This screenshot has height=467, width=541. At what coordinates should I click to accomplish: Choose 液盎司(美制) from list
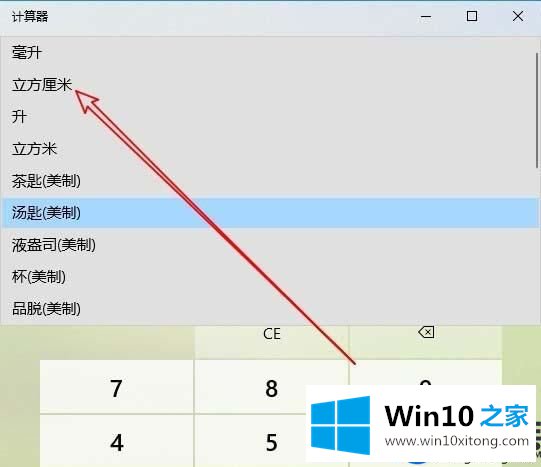(268, 245)
